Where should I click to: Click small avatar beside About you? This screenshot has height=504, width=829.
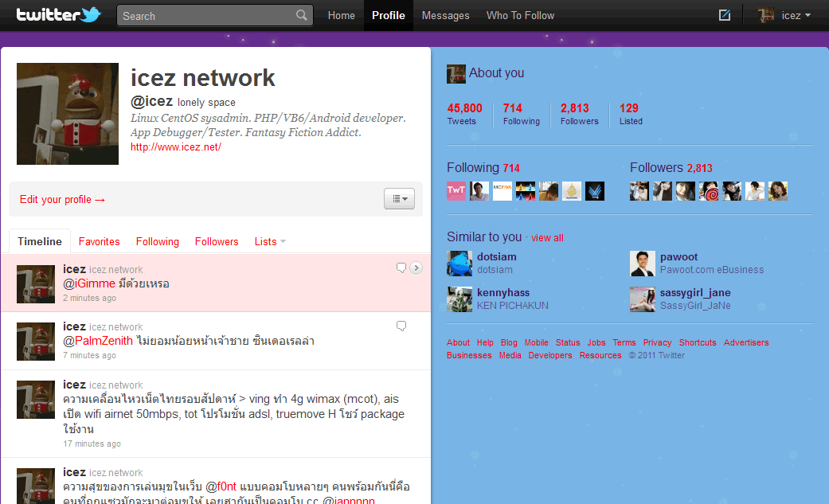click(456, 74)
